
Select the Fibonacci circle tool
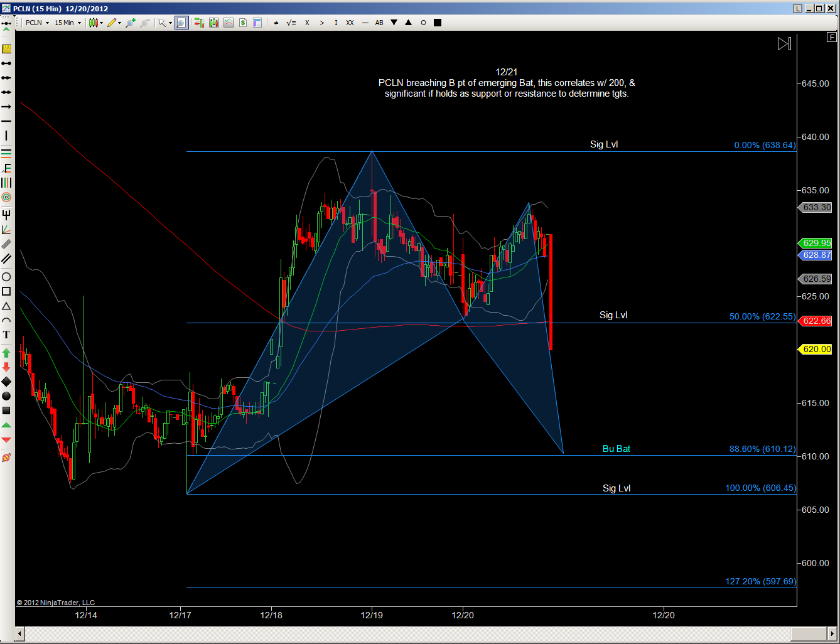coord(6,197)
